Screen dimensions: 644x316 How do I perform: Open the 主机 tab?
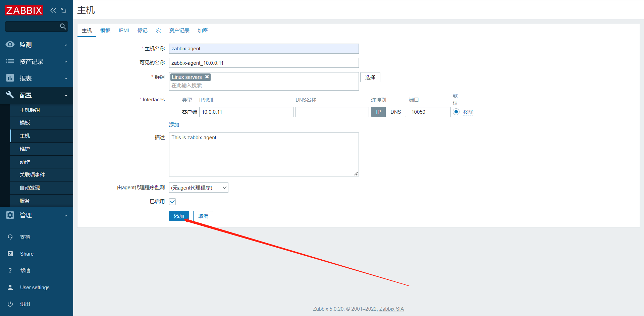tap(87, 30)
